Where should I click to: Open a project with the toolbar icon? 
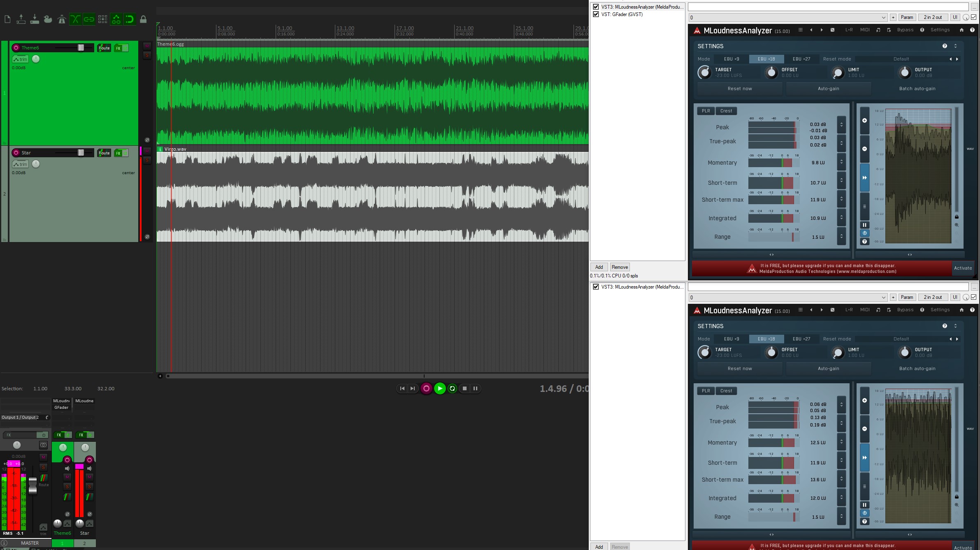[x=21, y=19]
